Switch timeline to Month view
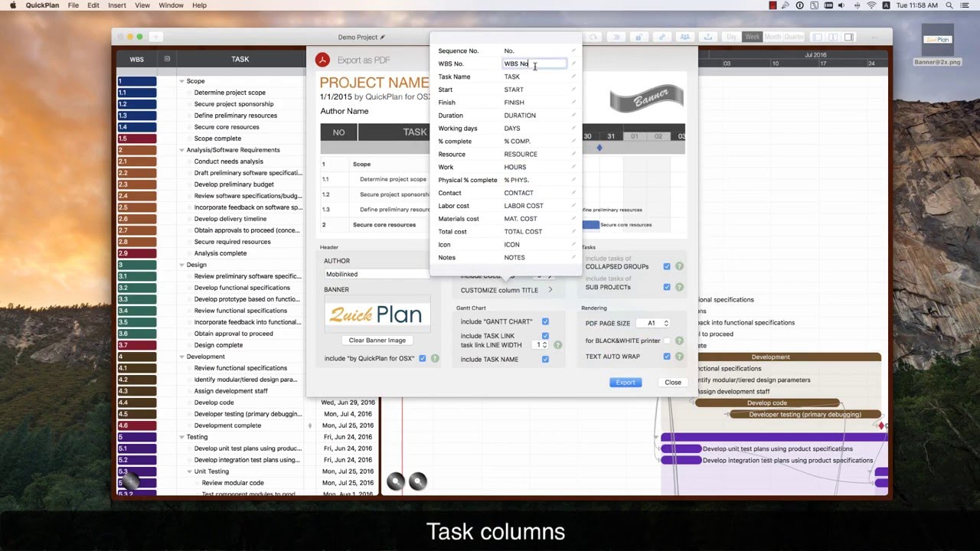This screenshot has height=551, width=980. pyautogui.click(x=773, y=37)
